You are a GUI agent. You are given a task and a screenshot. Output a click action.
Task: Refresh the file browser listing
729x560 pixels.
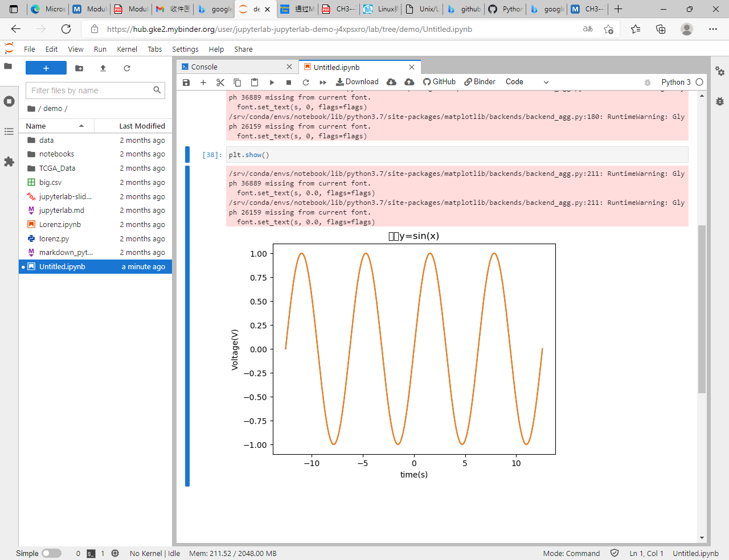125,67
